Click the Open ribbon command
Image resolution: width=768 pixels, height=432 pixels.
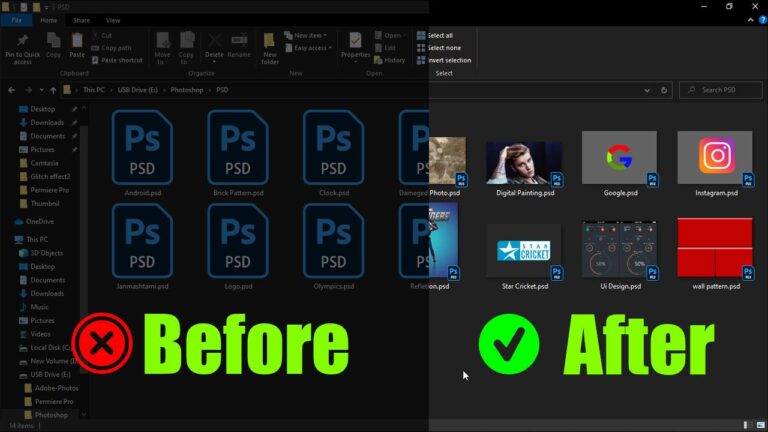388,35
